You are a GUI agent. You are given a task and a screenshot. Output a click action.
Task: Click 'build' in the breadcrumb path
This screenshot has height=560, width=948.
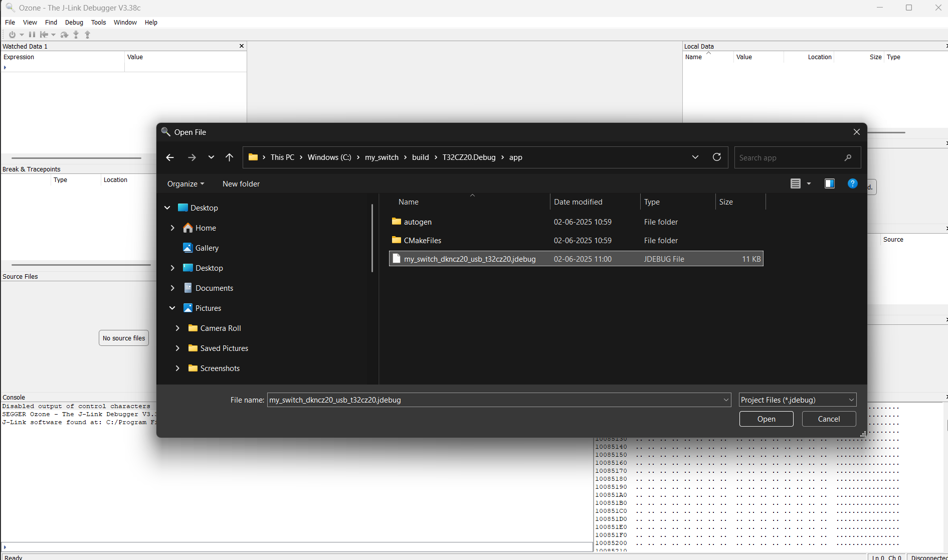tap(420, 157)
